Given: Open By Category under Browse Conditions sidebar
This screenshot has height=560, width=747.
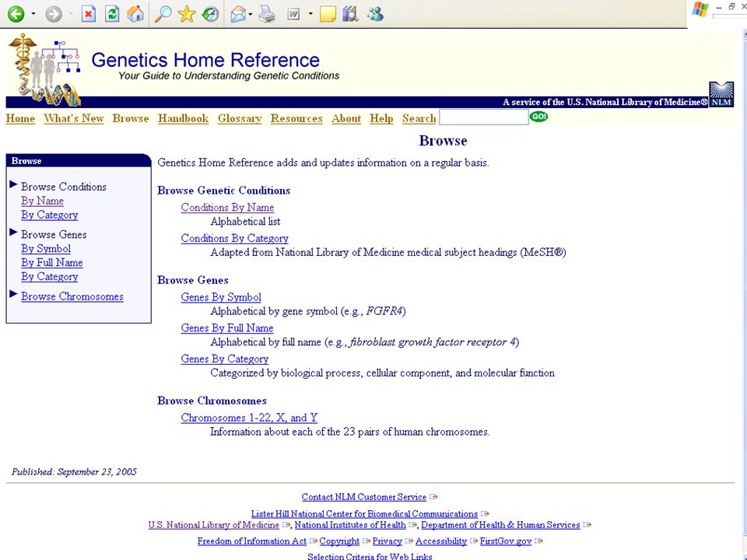Looking at the screenshot, I should 50,215.
